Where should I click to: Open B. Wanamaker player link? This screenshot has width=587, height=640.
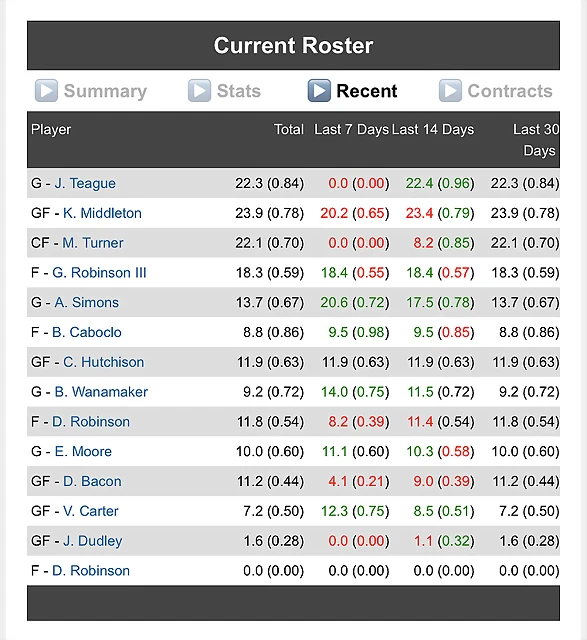[x=101, y=392]
